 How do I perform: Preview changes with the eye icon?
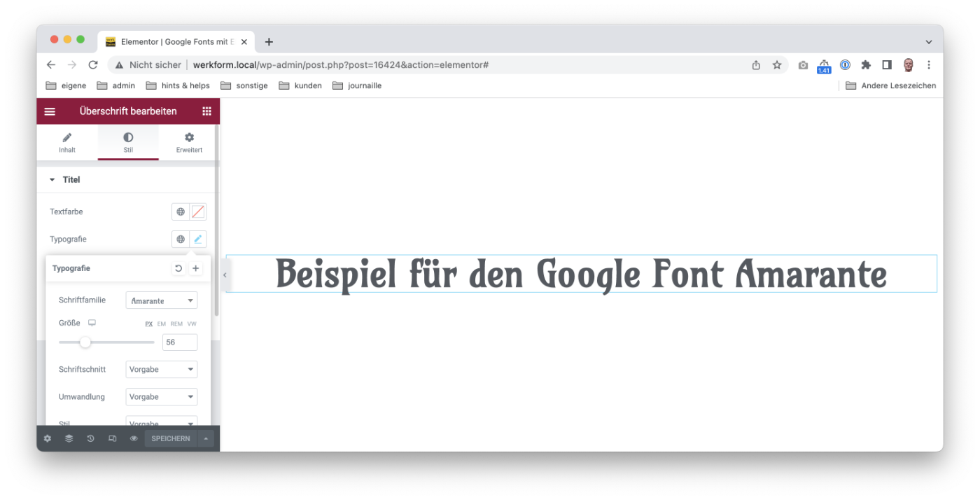click(134, 438)
